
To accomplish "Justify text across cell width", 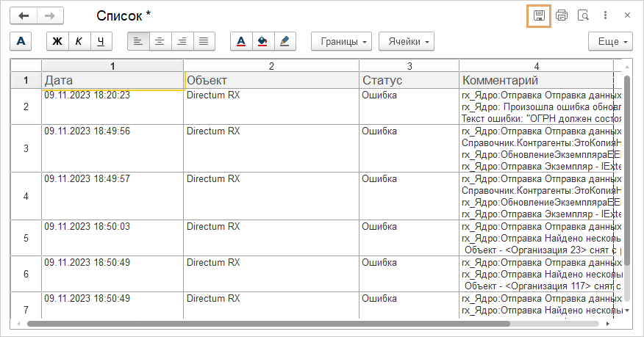I will 203,41.
